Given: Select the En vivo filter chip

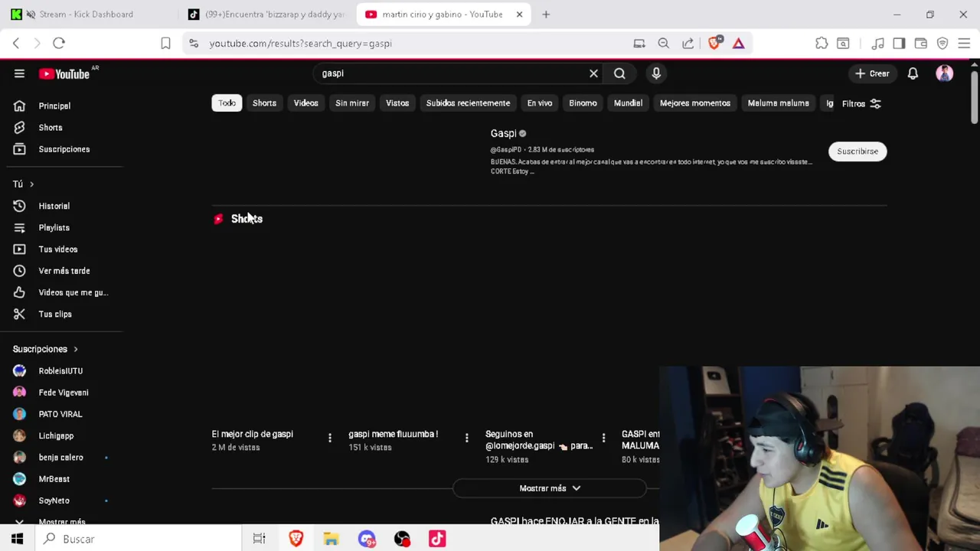Looking at the screenshot, I should tap(539, 103).
